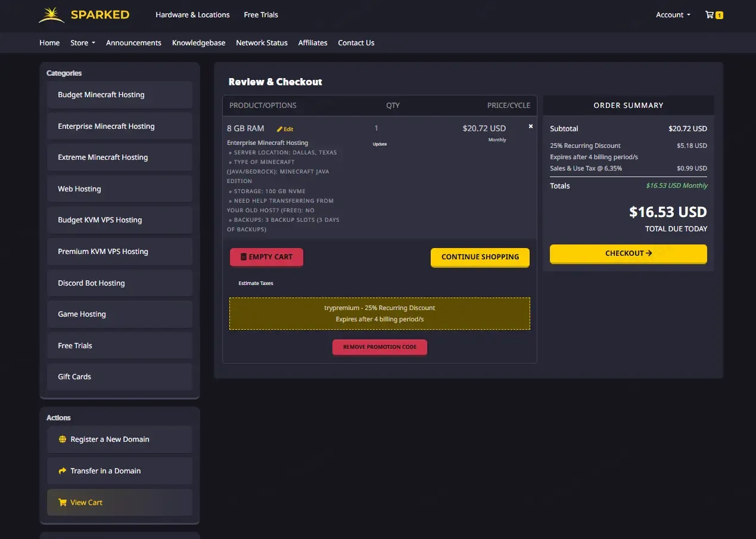Open the Knowledgebase
The width and height of the screenshot is (756, 539).
pos(198,43)
